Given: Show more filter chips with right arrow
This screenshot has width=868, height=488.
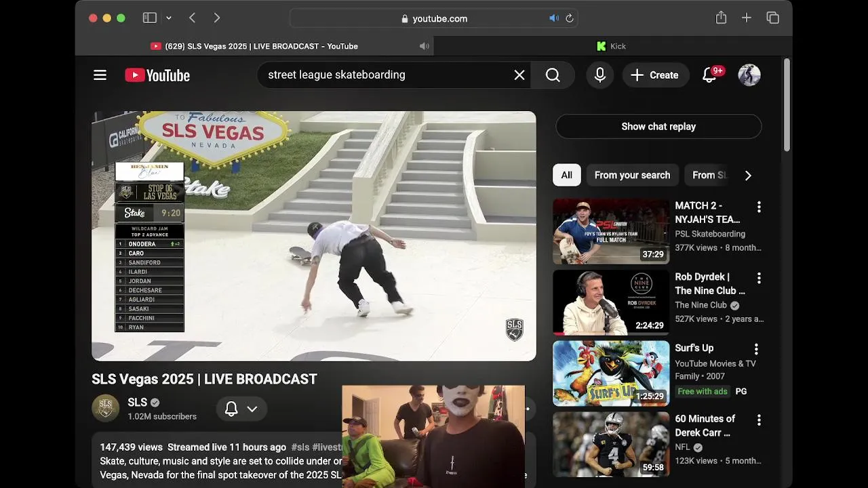Looking at the screenshot, I should coord(748,176).
